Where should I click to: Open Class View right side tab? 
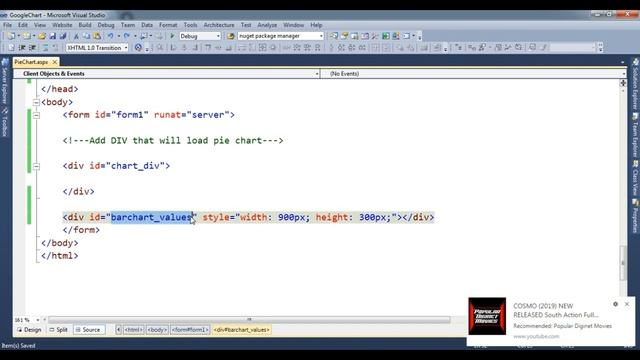[636, 179]
